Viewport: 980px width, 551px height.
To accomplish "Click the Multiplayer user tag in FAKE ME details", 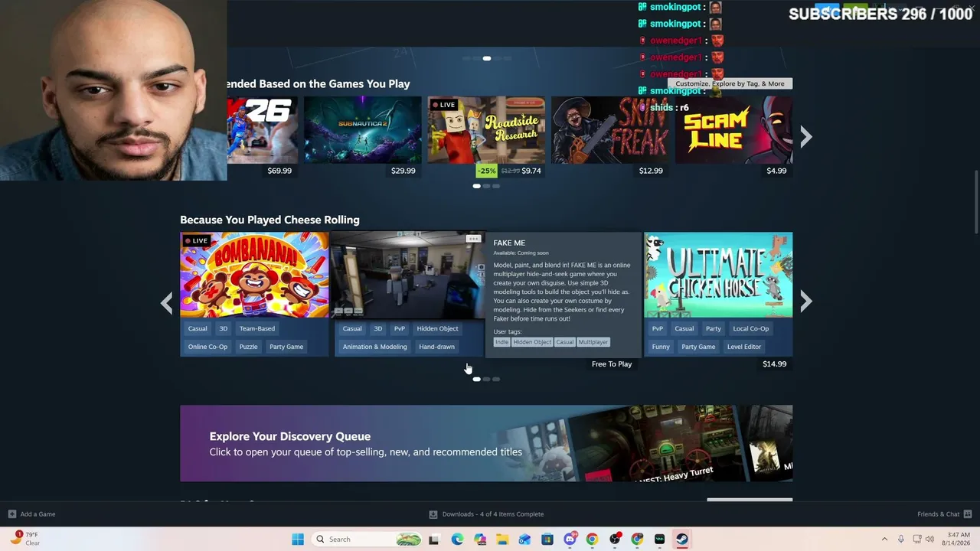I will (593, 342).
